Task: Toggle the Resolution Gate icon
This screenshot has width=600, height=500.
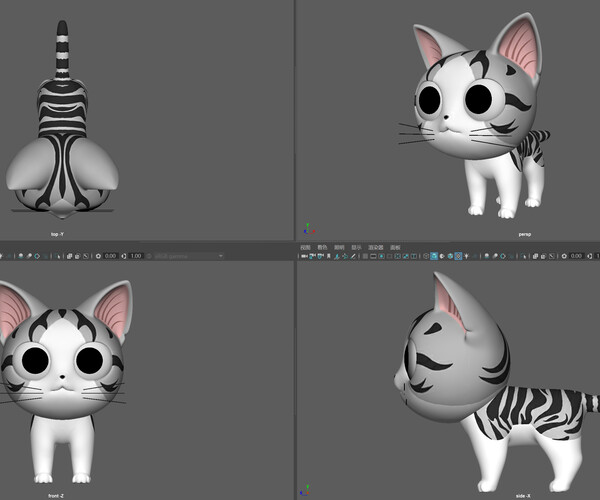Action: tap(382, 256)
